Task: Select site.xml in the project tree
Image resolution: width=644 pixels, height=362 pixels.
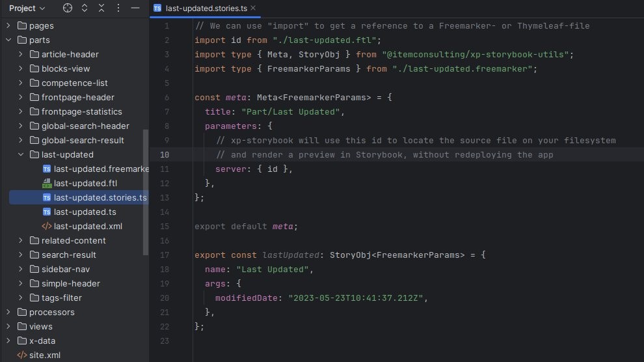Action: point(45,355)
